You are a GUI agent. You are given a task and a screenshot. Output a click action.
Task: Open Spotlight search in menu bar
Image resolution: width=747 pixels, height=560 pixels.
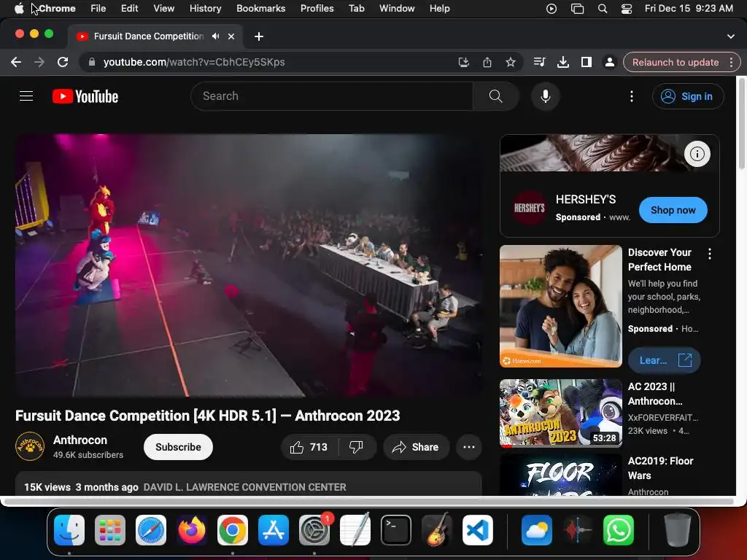pos(602,9)
